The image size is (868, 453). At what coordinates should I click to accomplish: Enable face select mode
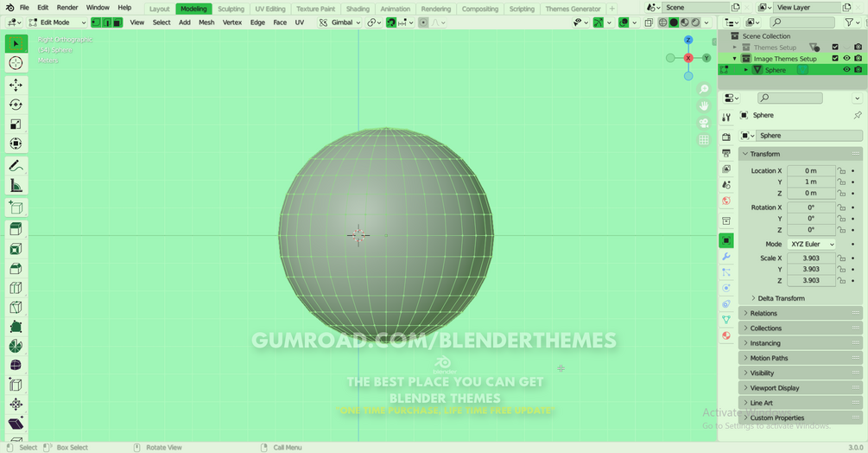point(117,22)
